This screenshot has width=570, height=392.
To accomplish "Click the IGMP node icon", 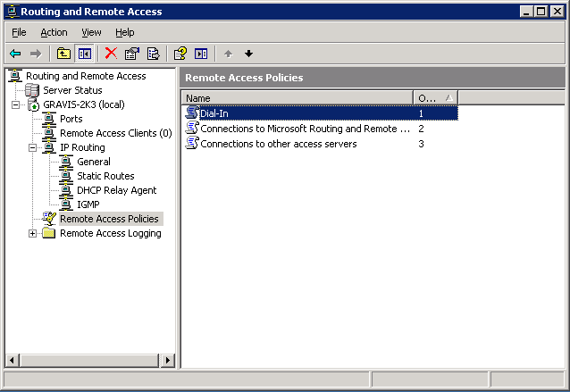I will (66, 204).
